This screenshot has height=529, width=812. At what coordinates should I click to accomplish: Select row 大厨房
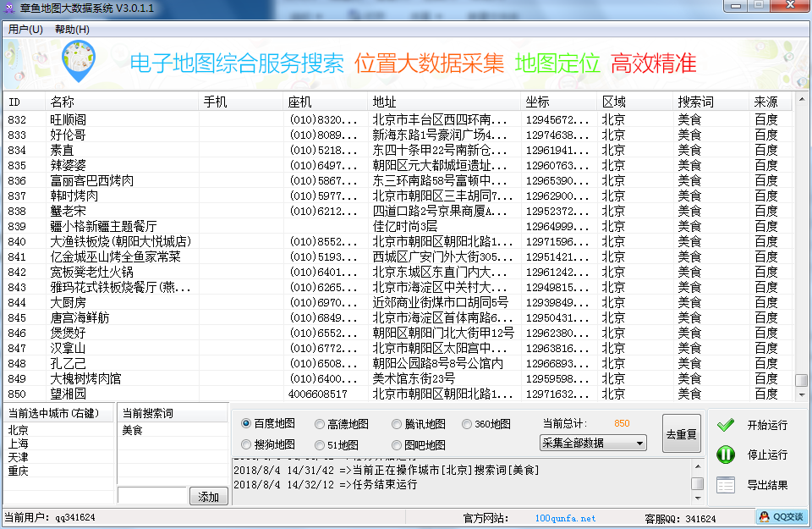pos(398,302)
